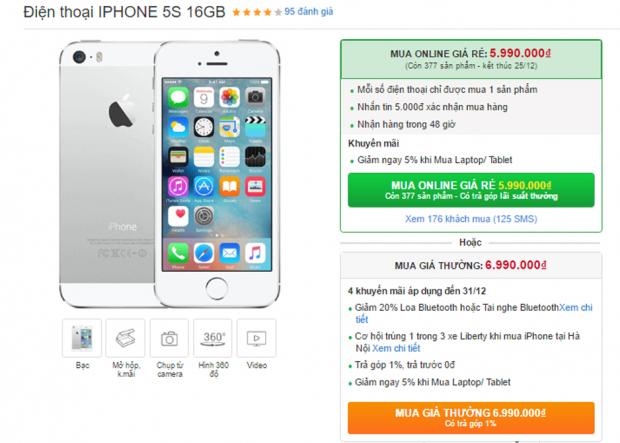
Task: Play the product Video icon
Action: coord(256,338)
